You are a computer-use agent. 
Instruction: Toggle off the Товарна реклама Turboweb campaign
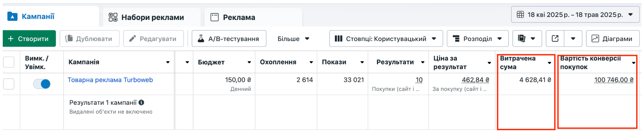pyautogui.click(x=42, y=84)
